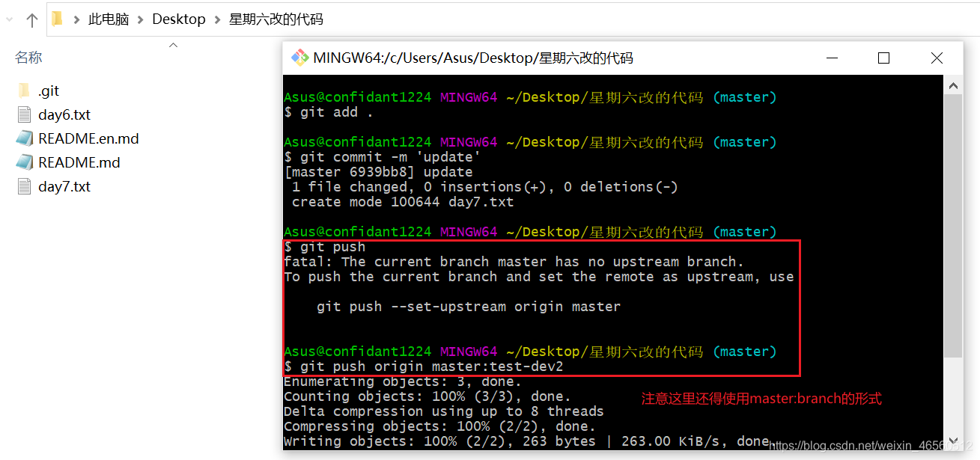Open the .git folder icon
The width and height of the screenshot is (980, 460).
coord(25,91)
